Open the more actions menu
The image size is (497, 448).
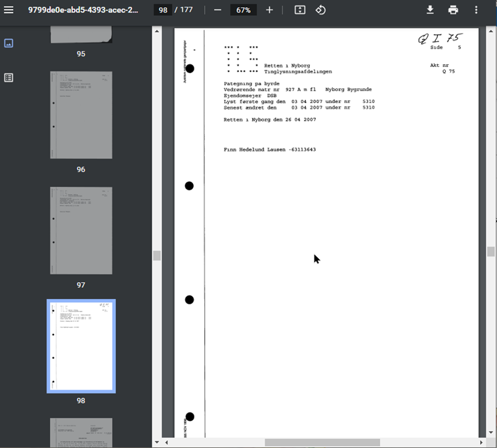(477, 10)
